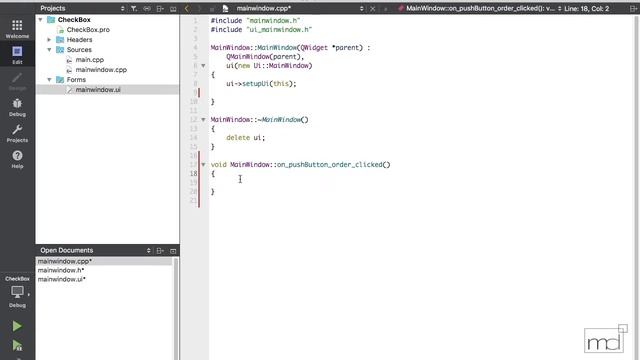
Task: Open mainwindow.cpp from the project tree
Action: 101,70
